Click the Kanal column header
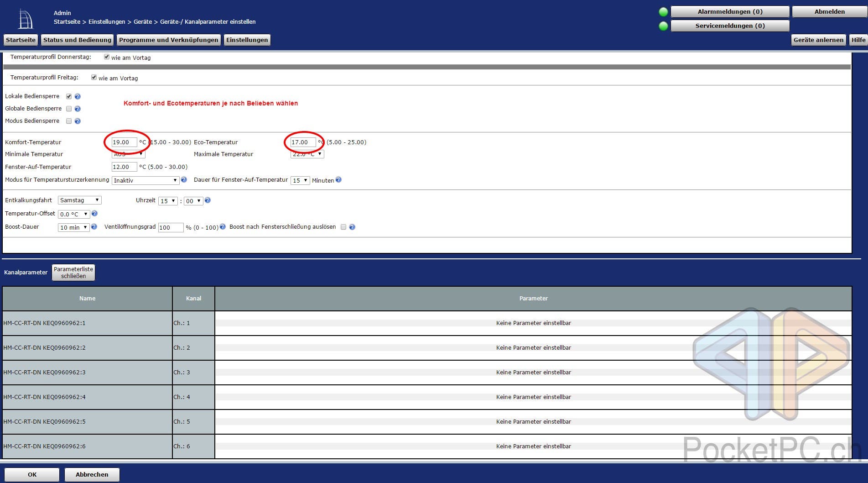This screenshot has height=483, width=868. pos(193,299)
